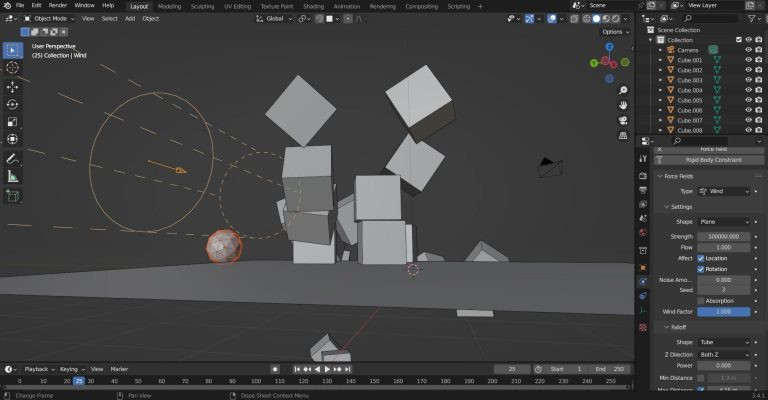Image resolution: width=768 pixels, height=400 pixels.
Task: Expand the Camera item in the outliner
Action: coord(661,50)
